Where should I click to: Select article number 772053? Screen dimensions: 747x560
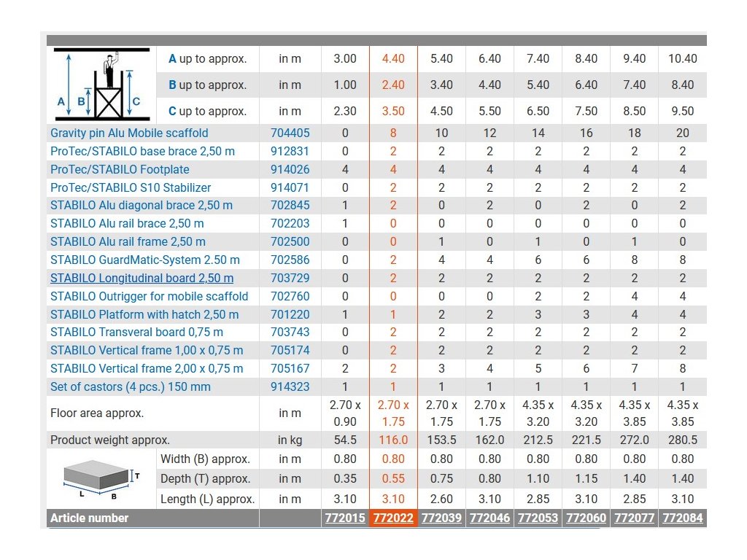coord(538,518)
